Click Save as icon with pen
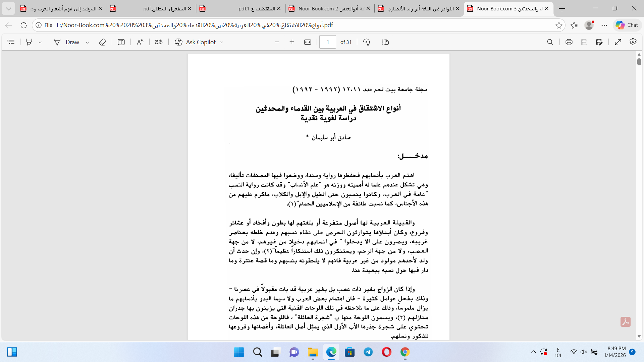 pyautogui.click(x=599, y=42)
